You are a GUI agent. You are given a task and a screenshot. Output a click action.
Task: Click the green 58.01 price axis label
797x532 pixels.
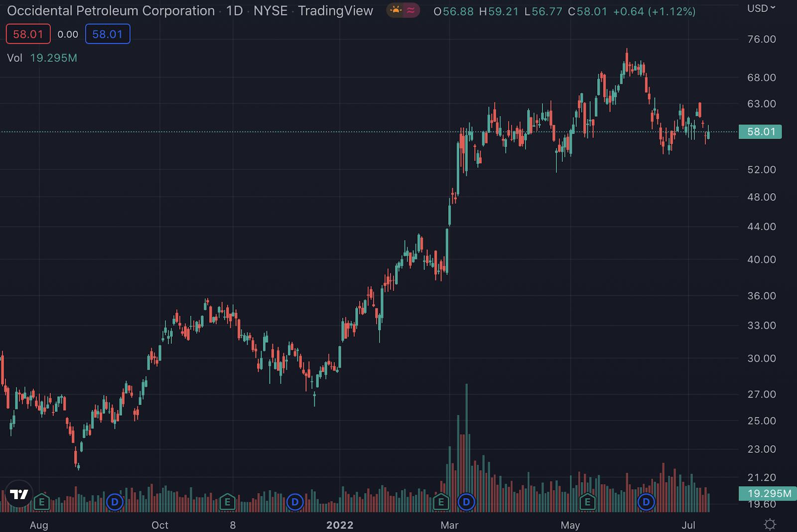pyautogui.click(x=760, y=132)
